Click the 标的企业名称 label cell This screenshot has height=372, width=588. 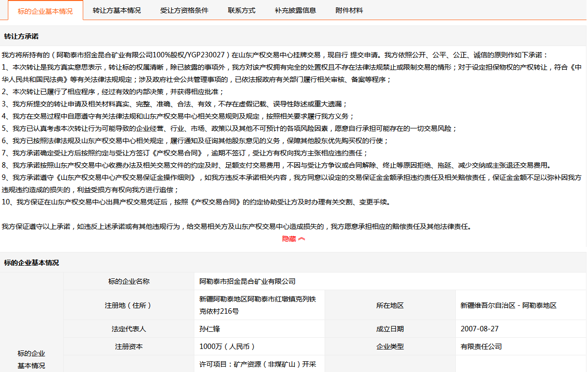[x=129, y=281]
